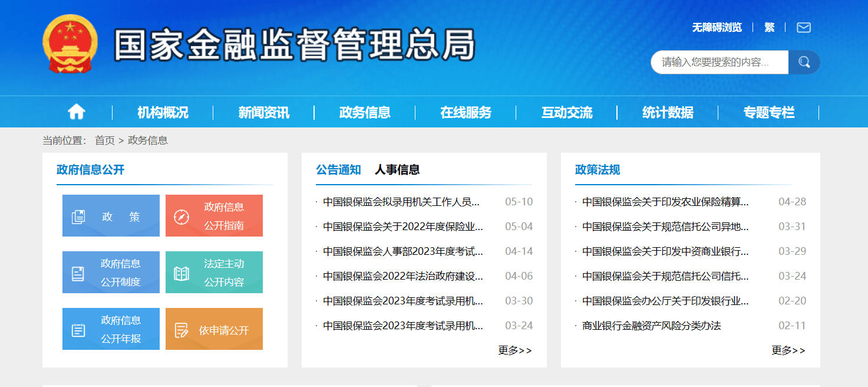Click the national emblem logo

point(71,44)
